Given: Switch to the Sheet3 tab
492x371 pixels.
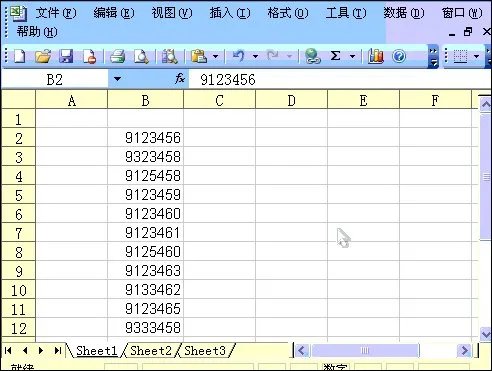Looking at the screenshot, I should point(205,351).
